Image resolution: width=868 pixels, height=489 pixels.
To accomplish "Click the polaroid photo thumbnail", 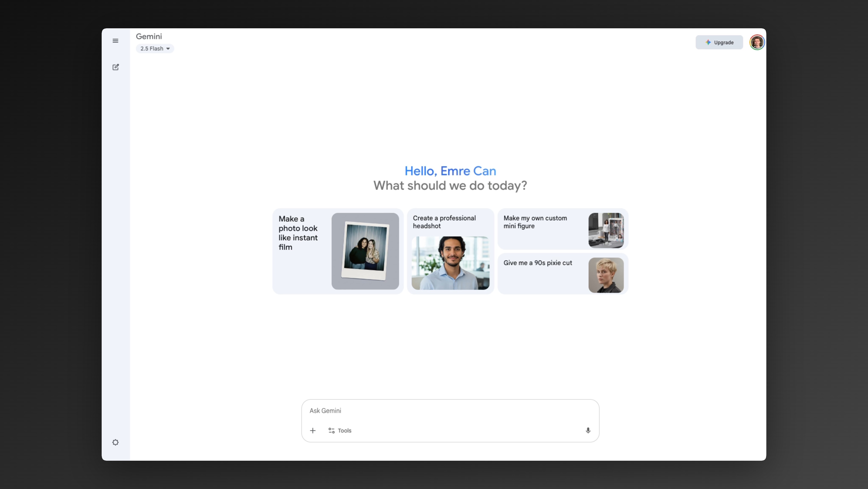I will [x=365, y=251].
